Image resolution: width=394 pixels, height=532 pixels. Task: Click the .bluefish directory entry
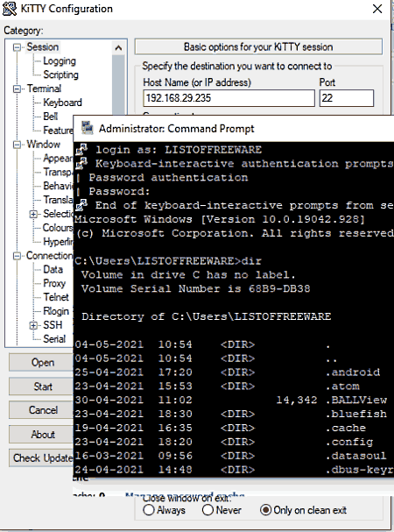coord(356,414)
